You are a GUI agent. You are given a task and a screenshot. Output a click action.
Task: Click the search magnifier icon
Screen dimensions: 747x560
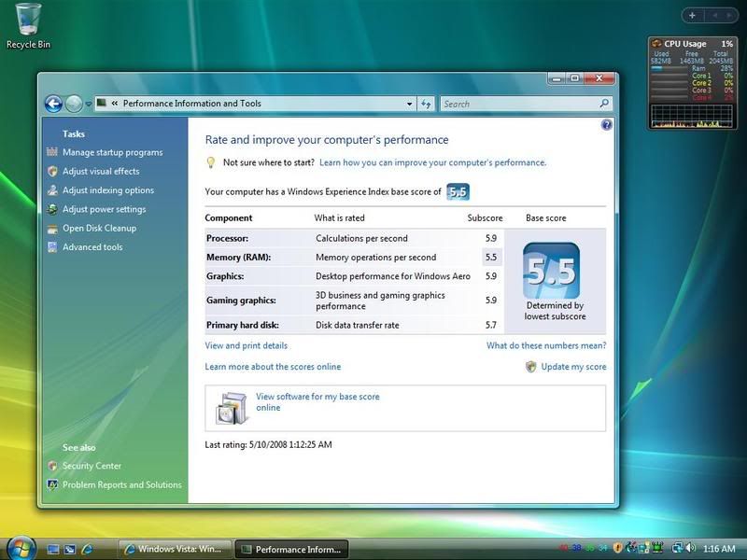[x=604, y=104]
